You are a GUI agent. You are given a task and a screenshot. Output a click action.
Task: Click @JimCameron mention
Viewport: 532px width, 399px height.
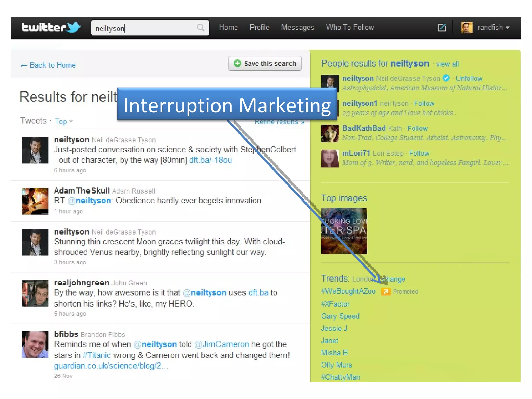pos(222,344)
